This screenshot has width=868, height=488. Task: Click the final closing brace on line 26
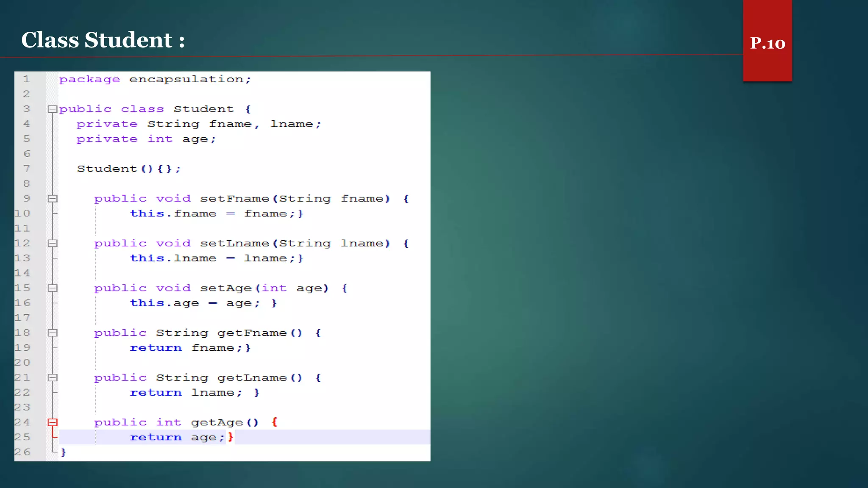(x=64, y=452)
